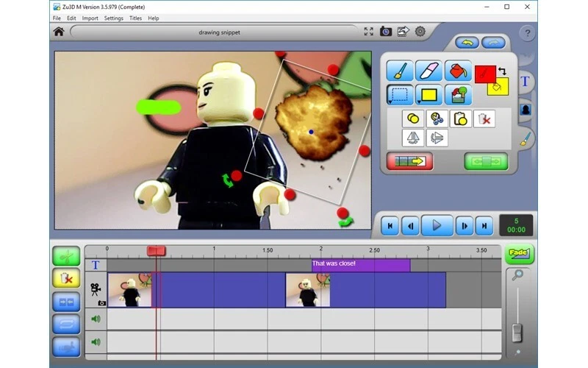
Task: Click the export movie share icon
Action: [x=403, y=32]
